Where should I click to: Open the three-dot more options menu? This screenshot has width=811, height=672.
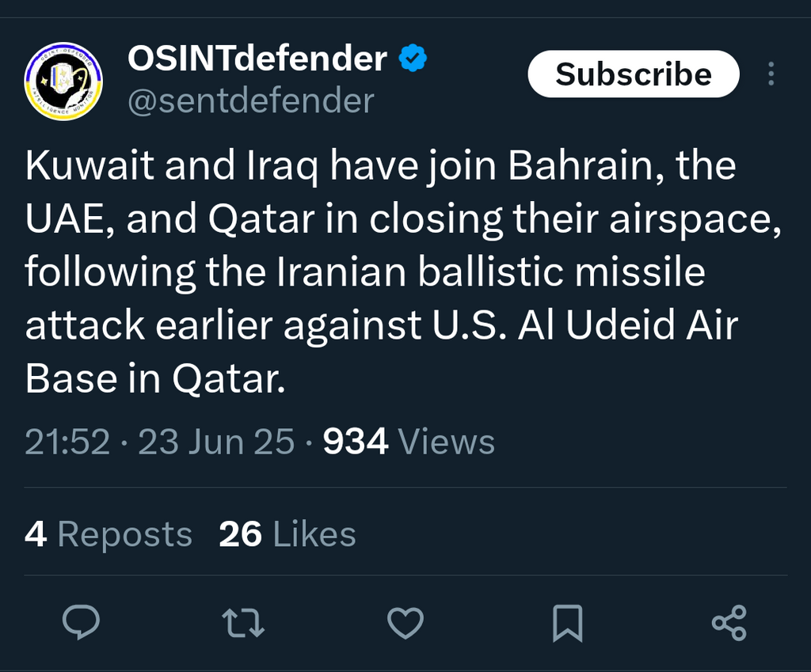pyautogui.click(x=771, y=74)
